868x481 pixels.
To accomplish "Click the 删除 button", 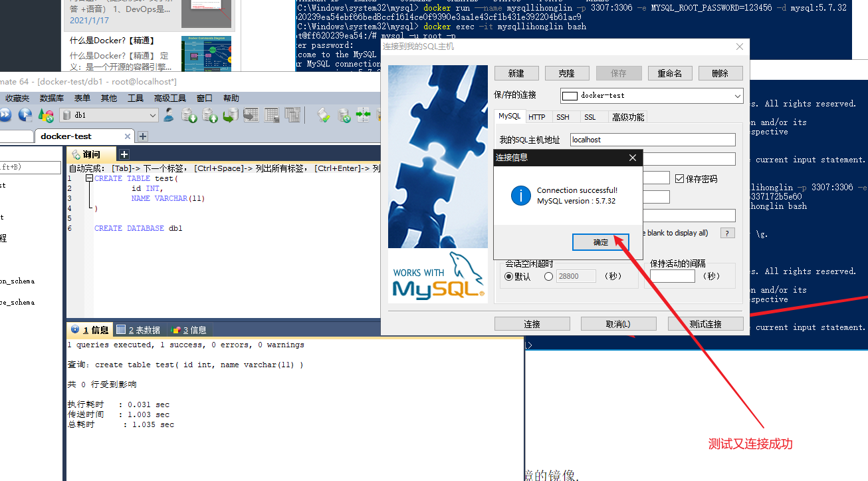I will click(720, 73).
